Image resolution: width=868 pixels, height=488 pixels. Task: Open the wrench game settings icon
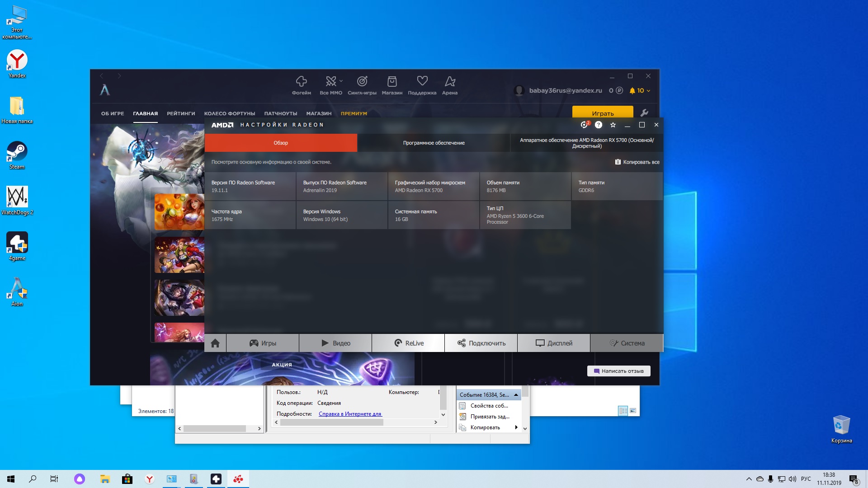(644, 113)
